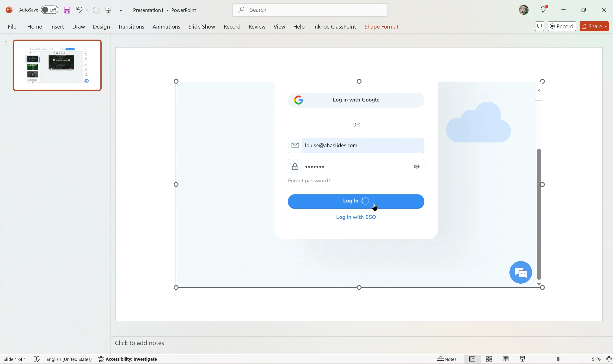This screenshot has height=364, width=613.
Task: Open Accessibility: Investigate in status bar
Action: click(128, 359)
